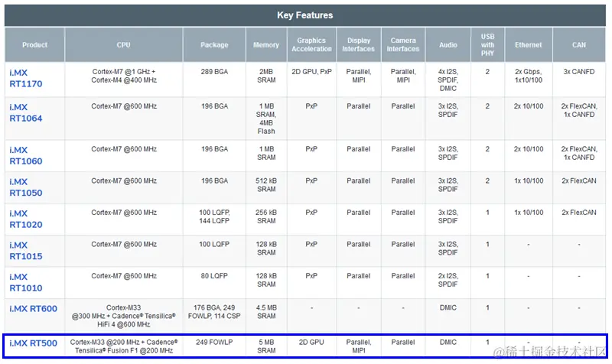Select the Cortex-M33 @200 MHz Fusion F1 CPU cell
612x364 pixels.
pyautogui.click(x=124, y=346)
